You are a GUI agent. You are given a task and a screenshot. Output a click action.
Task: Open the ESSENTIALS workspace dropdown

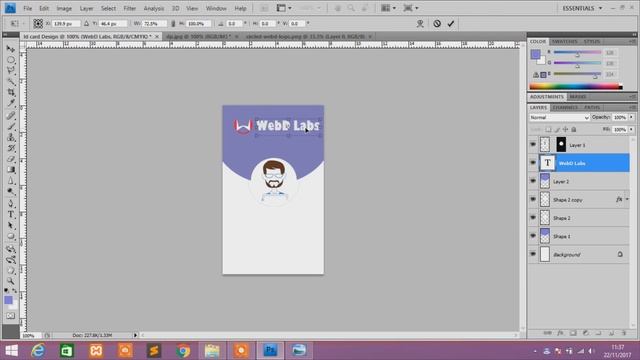click(x=582, y=8)
